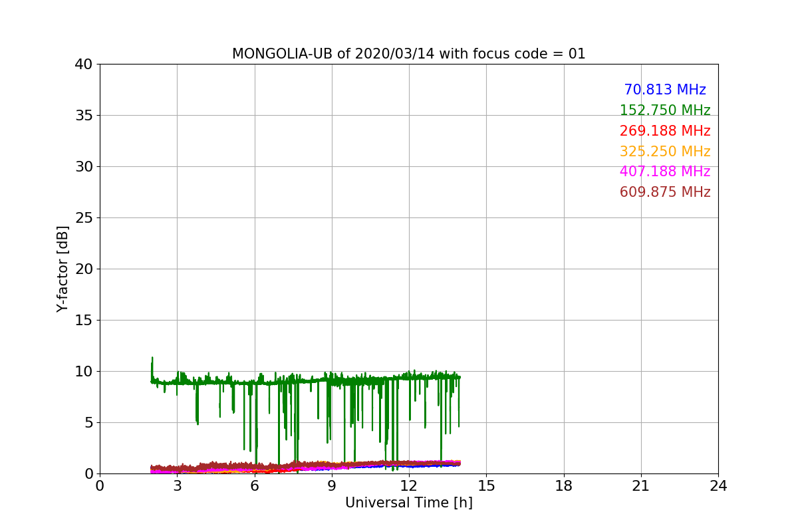Click the x-axis tick label 12
The height and width of the screenshot is (532, 798).
click(x=409, y=486)
